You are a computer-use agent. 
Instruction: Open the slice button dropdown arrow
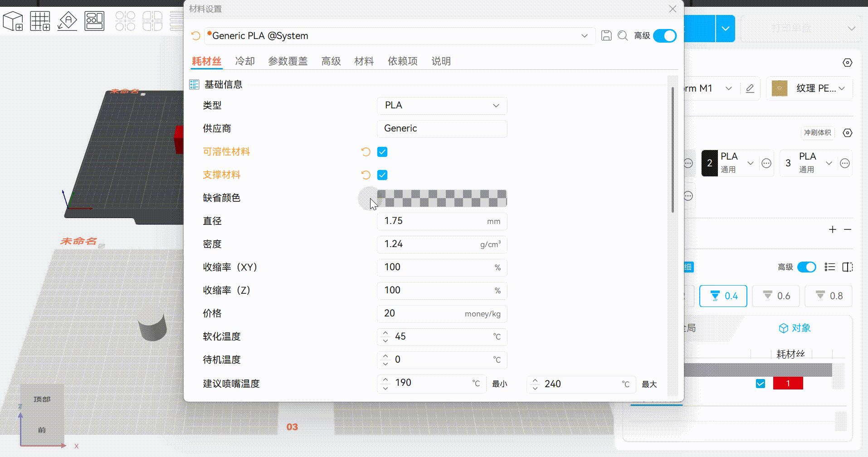tap(726, 29)
